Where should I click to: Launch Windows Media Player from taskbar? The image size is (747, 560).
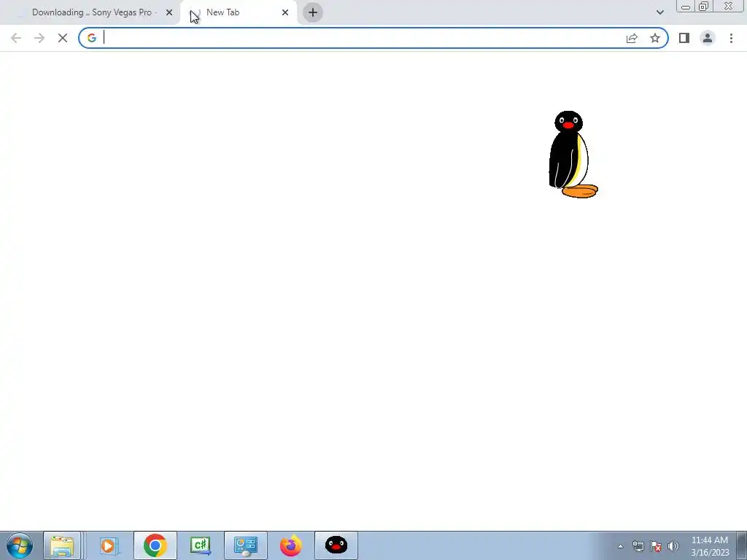[x=108, y=545]
